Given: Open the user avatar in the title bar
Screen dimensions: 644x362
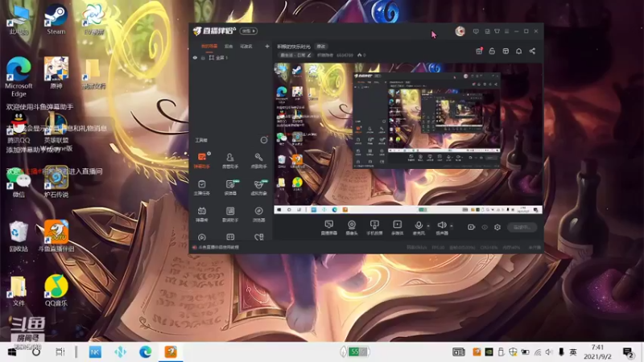Looking at the screenshot, I should [x=460, y=31].
